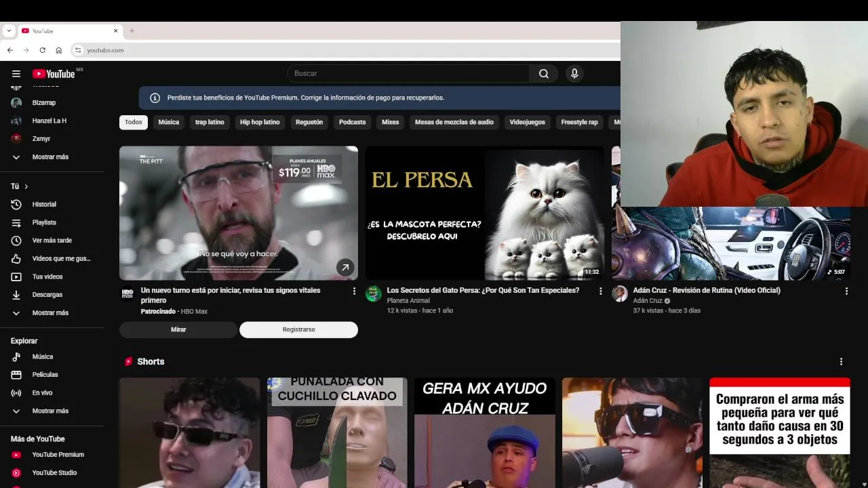Screen dimensions: 868x488
Task: Open Los Secretos del Gato Persa title
Action: 483,290
